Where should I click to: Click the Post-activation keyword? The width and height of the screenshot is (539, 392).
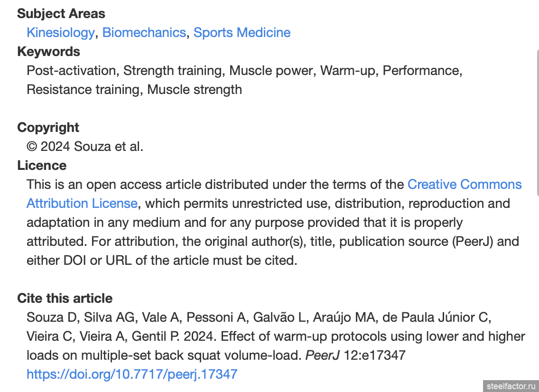click(x=71, y=71)
